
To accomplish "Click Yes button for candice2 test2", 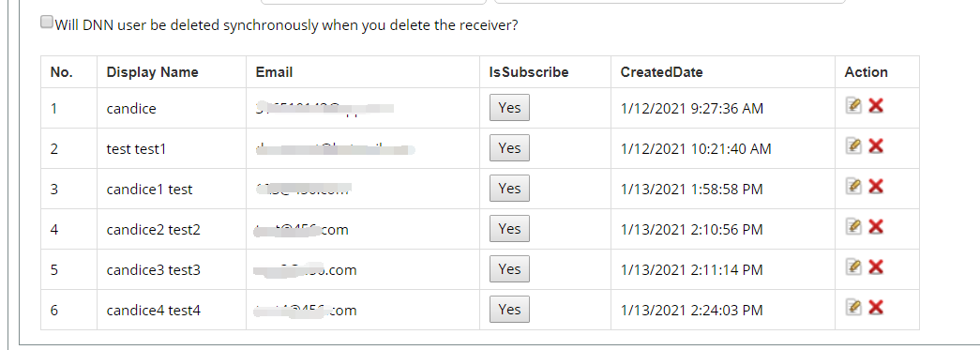I will click(509, 228).
